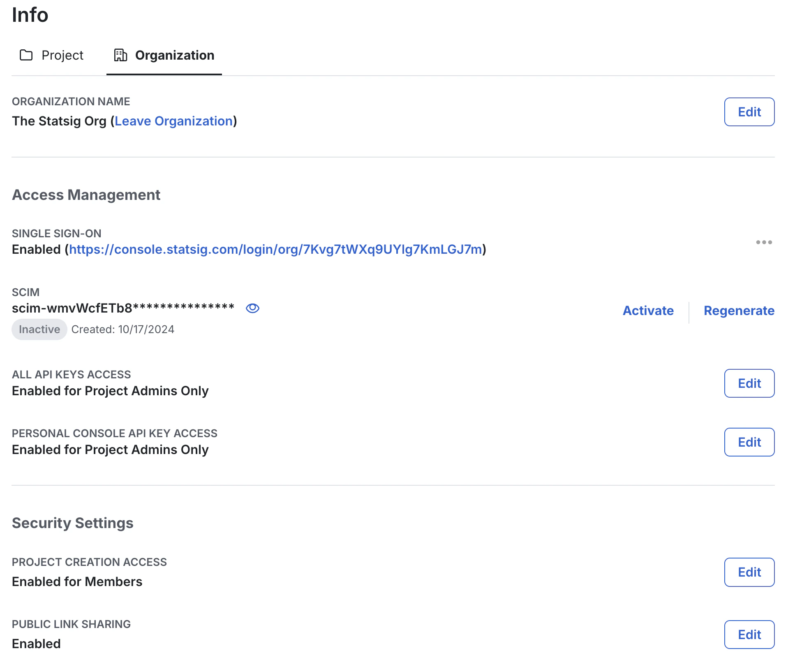Click the building icon next to Organization
The height and width of the screenshot is (672, 795).
click(x=120, y=55)
